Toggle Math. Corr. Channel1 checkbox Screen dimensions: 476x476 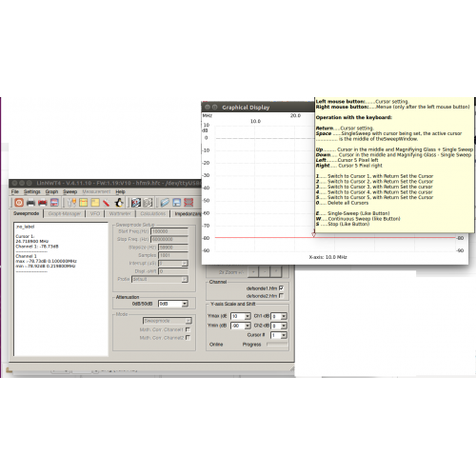[188, 329]
